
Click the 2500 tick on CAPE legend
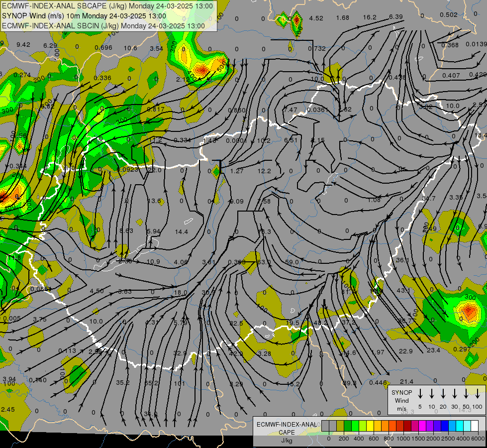[x=448, y=439]
